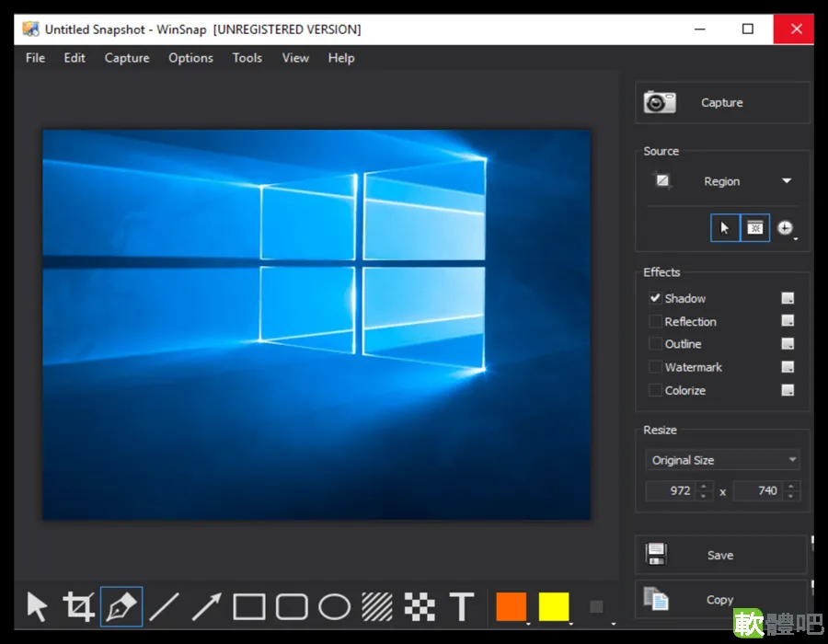The image size is (828, 644).
Task: Click the Region source label
Action: pyautogui.click(x=721, y=181)
